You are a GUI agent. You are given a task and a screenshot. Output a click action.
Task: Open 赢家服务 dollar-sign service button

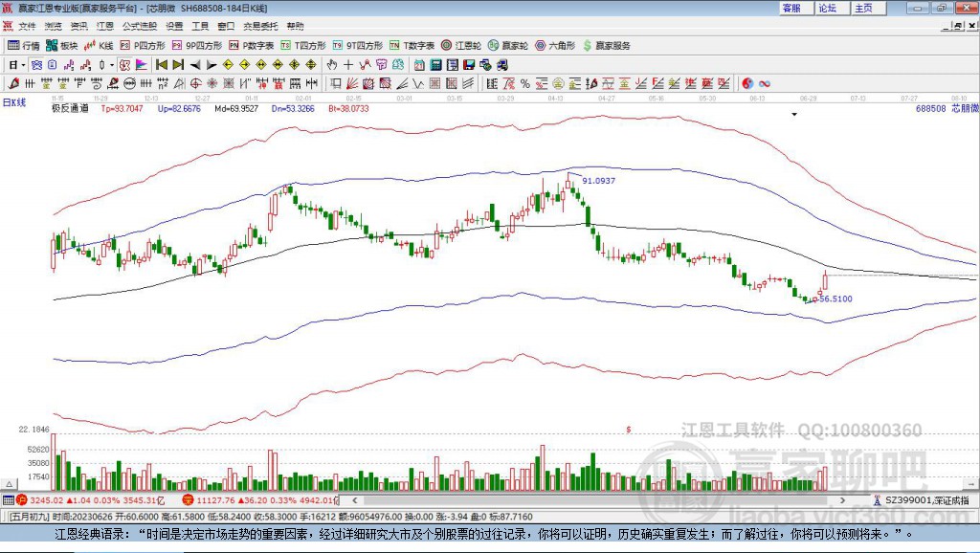[606, 46]
